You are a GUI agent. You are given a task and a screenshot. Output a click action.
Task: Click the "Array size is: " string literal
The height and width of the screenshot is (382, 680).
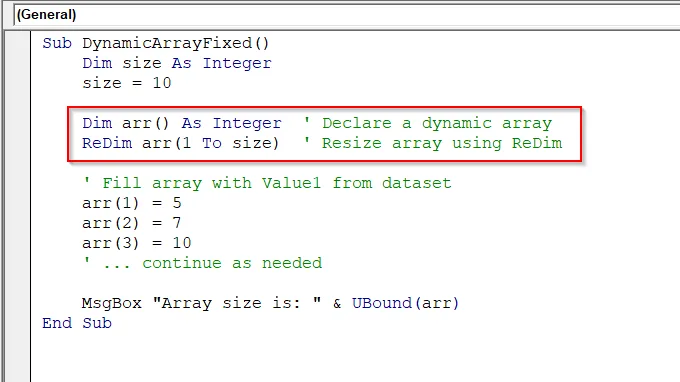[237, 303]
